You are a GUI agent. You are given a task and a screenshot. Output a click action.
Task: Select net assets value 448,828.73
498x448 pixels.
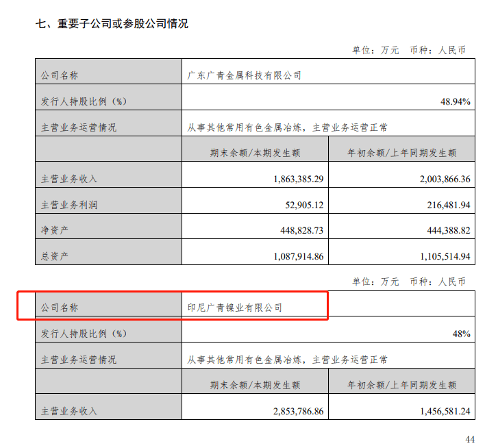pos(301,231)
